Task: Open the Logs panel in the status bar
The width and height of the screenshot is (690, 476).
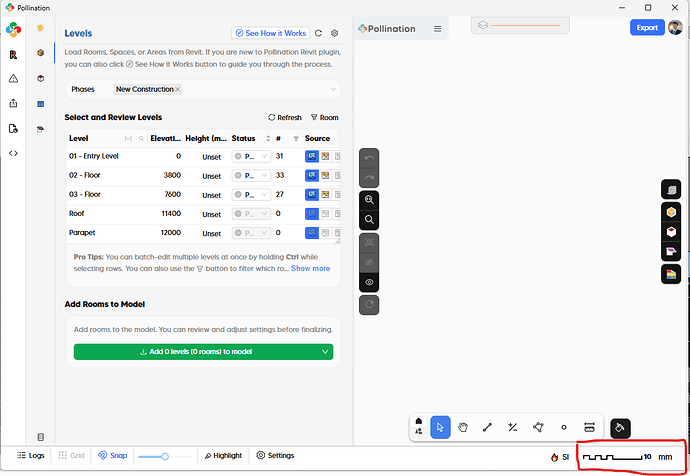Action: [x=30, y=455]
